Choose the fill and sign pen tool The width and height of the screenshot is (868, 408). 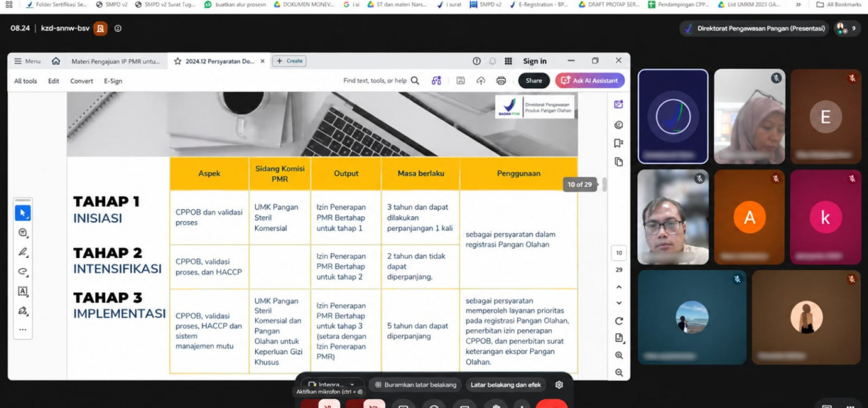tap(23, 311)
